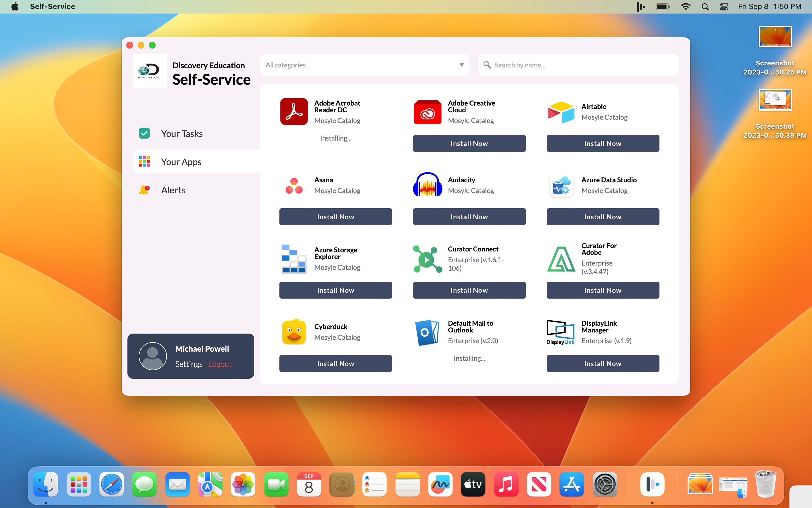Viewport: 812px width, 508px height.
Task: Click the Curator Connect icon
Action: pos(427,259)
